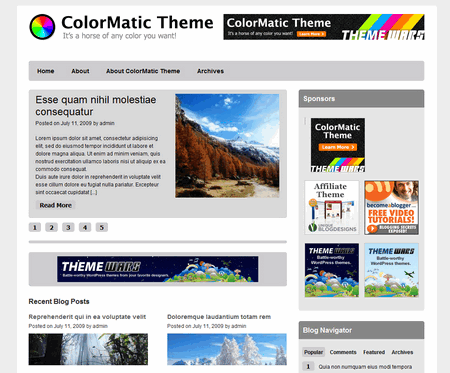The width and height of the screenshot is (450, 373).
Task: Open 'Reprehenderit qui in ea voluptate velit' post
Action: coord(87,317)
